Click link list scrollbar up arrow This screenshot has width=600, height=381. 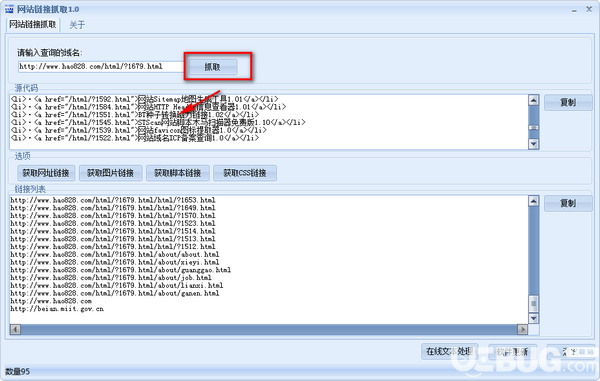(x=533, y=201)
